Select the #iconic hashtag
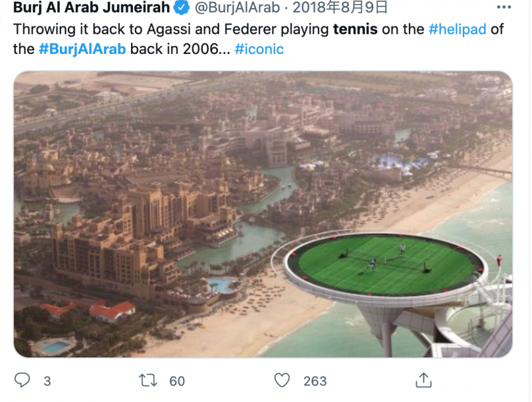Screen dimensions: 532x402 click(x=259, y=50)
